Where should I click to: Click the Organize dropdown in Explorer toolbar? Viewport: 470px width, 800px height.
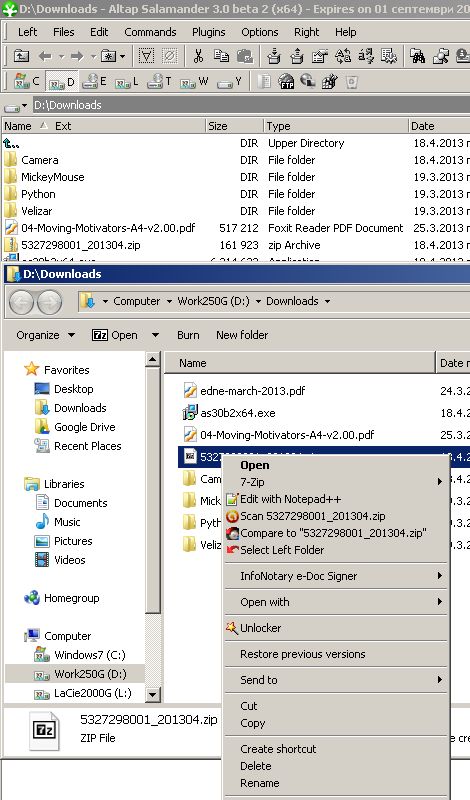46,335
